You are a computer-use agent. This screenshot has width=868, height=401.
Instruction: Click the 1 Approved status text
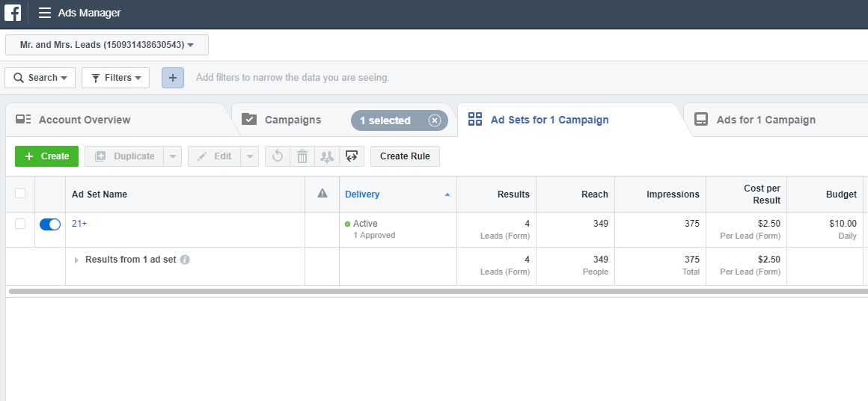click(x=374, y=235)
